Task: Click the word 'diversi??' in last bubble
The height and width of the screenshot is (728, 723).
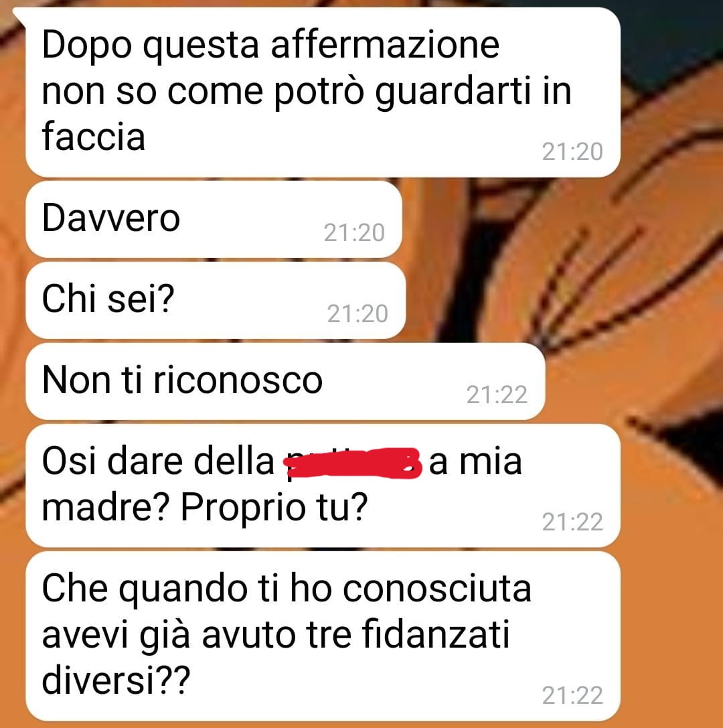Action: [116, 680]
